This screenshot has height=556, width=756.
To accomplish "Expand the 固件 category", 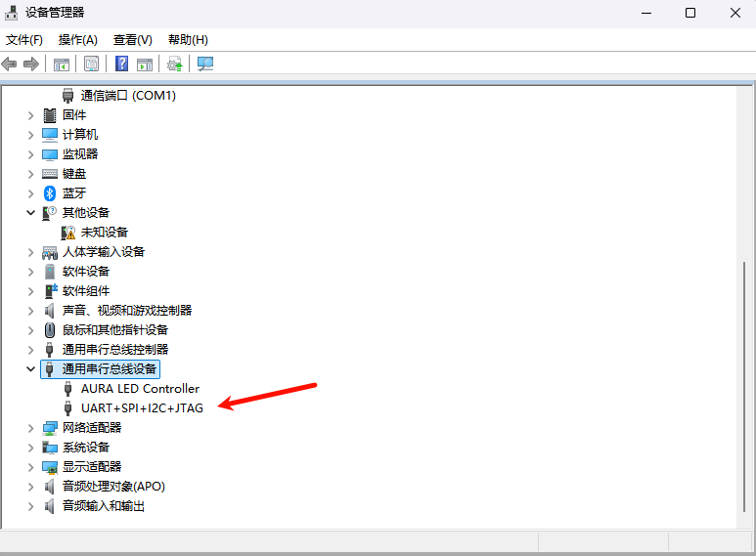I will (31, 115).
